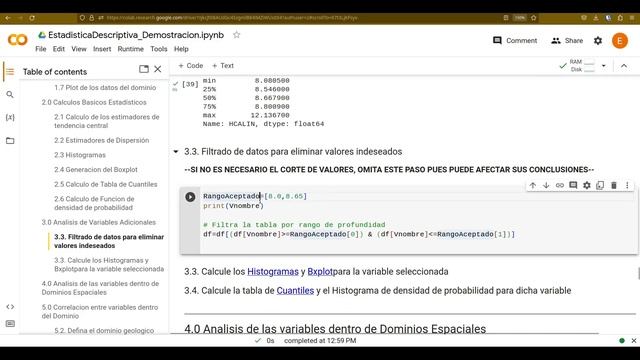Add a new Text cell
The height and width of the screenshot is (360, 640).
(223, 66)
